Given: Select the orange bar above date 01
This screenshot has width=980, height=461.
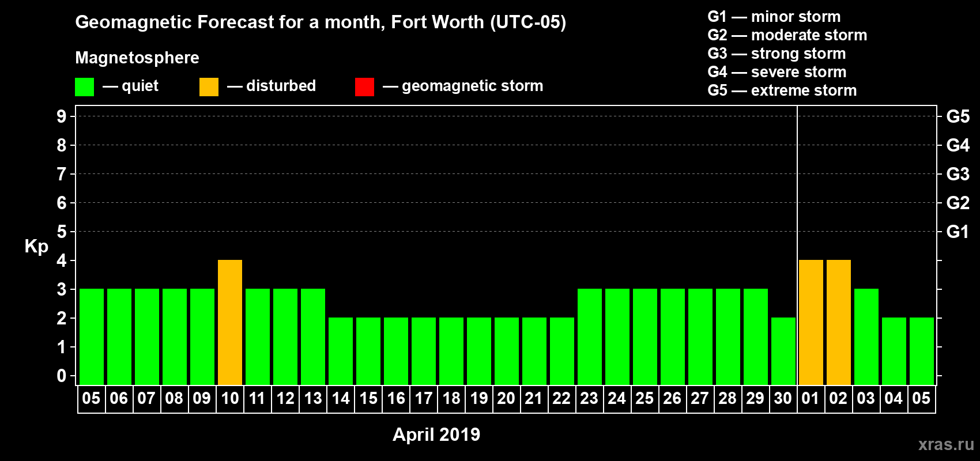Looking at the screenshot, I should (x=811, y=322).
